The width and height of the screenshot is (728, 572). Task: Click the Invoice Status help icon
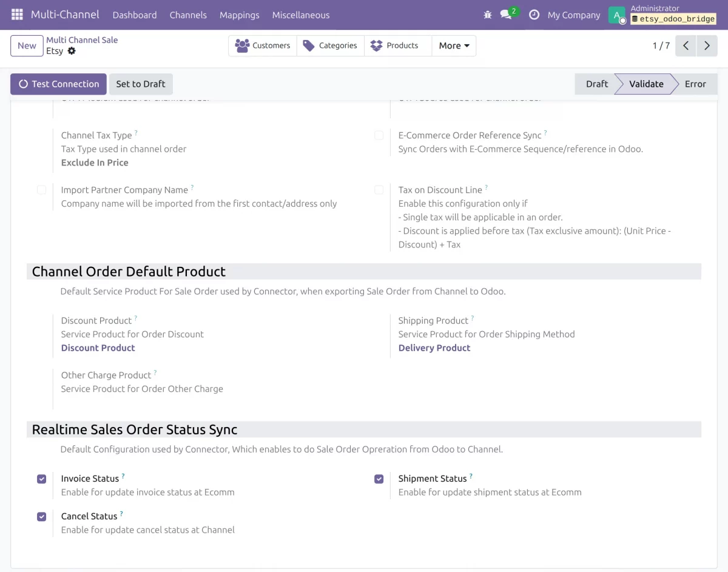point(123,476)
